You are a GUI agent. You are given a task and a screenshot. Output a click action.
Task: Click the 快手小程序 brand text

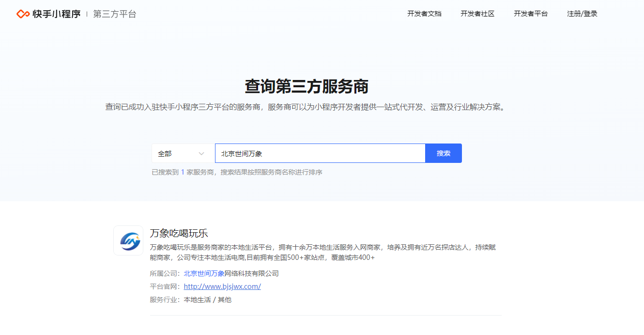pyautogui.click(x=57, y=14)
